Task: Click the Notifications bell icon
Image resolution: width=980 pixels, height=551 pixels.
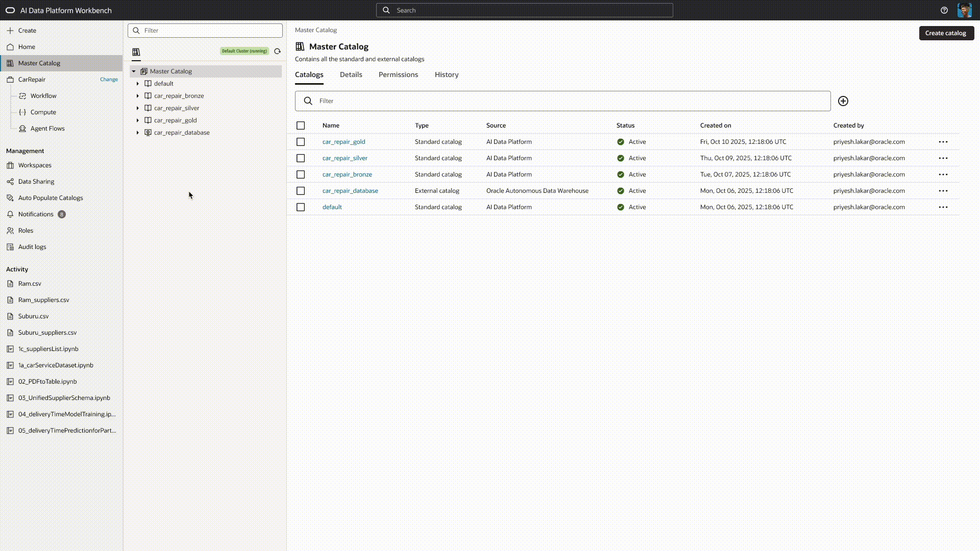Action: [x=10, y=214]
